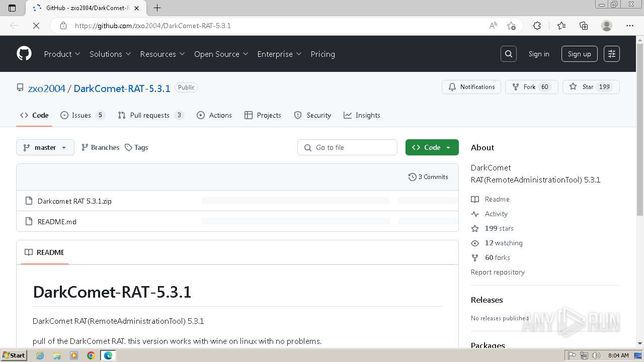Click Report repository link
This screenshot has width=644, height=362.
(498, 272)
